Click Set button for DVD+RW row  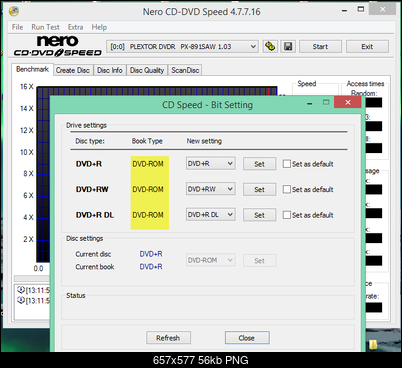(259, 189)
